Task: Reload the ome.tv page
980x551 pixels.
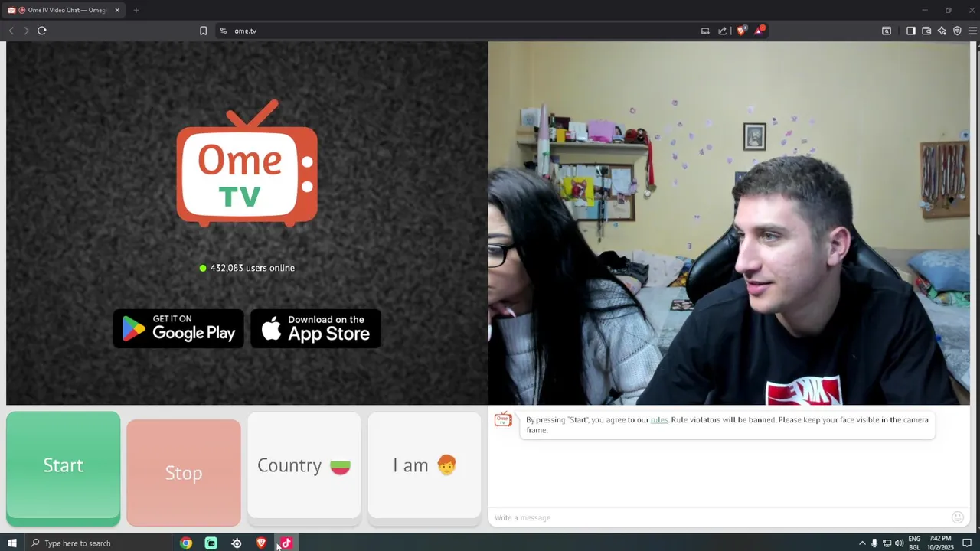Action: pos(42,31)
